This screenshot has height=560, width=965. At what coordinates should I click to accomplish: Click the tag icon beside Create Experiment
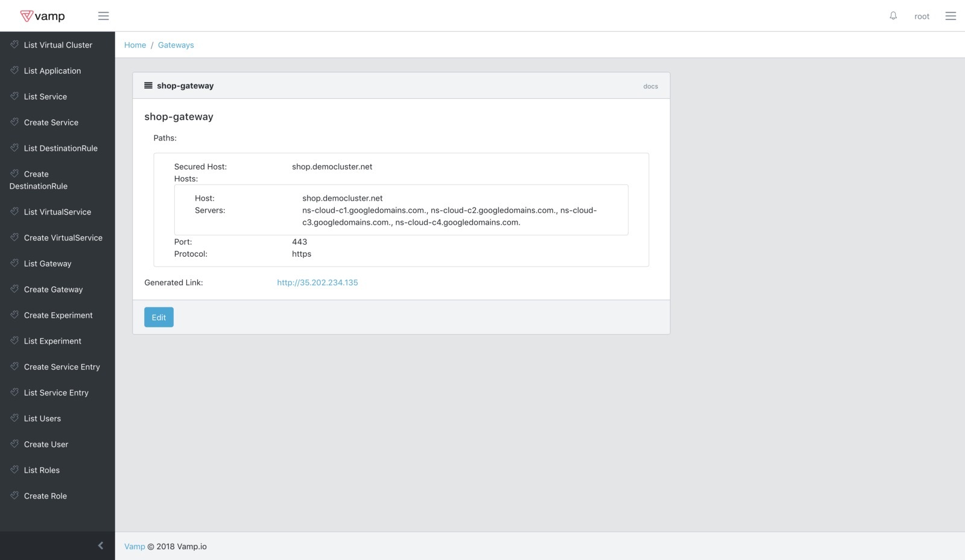tap(14, 315)
